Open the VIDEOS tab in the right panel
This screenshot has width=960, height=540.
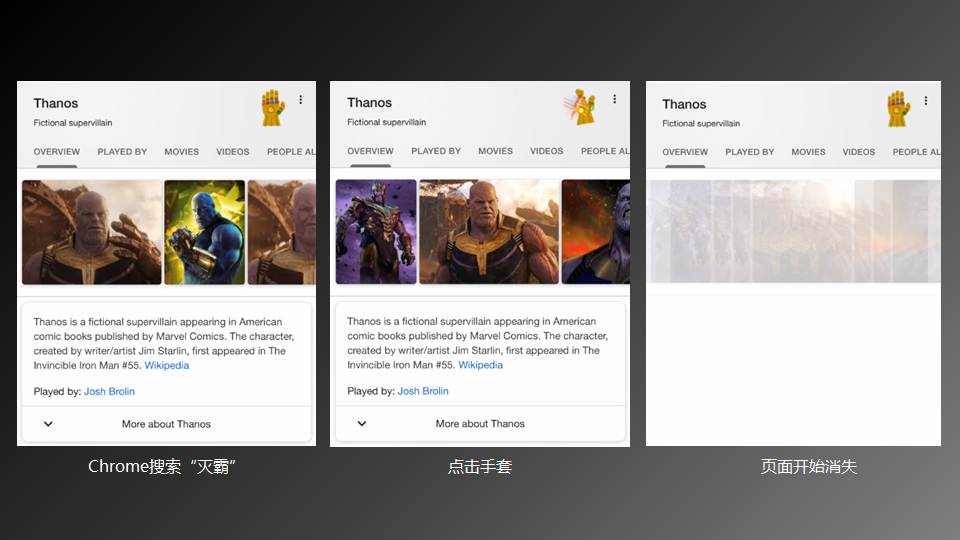tap(858, 152)
